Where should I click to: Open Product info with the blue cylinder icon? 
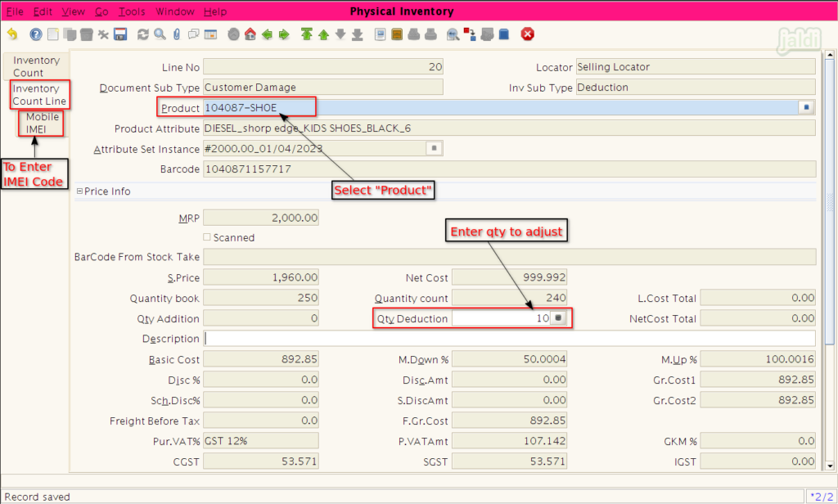(504, 34)
